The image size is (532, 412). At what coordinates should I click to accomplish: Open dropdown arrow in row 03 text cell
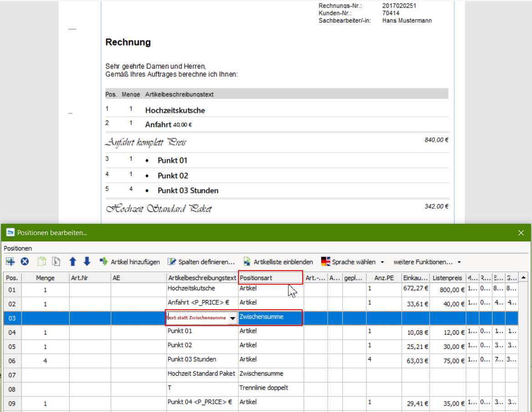pos(233,318)
